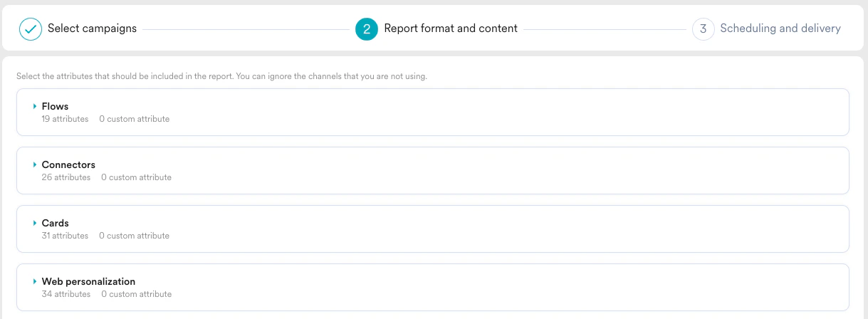Screen dimensions: 868x319
Task: Click the step 2 number circle
Action: click(x=366, y=29)
